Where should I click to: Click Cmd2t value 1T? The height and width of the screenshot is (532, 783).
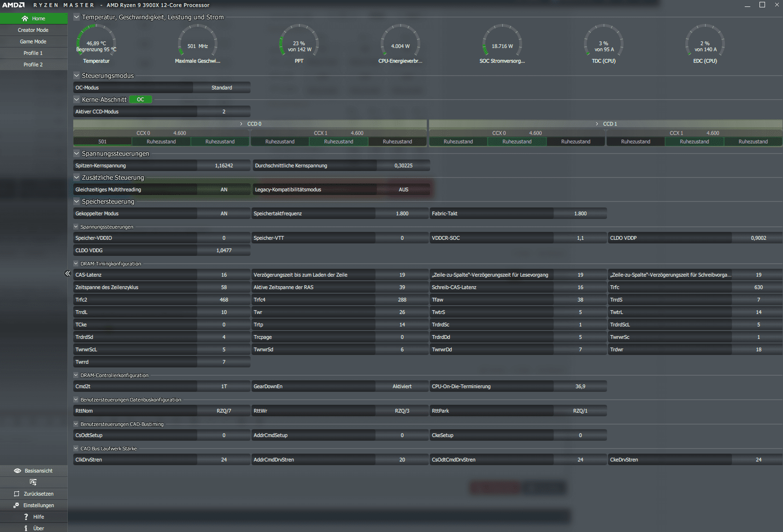click(224, 386)
